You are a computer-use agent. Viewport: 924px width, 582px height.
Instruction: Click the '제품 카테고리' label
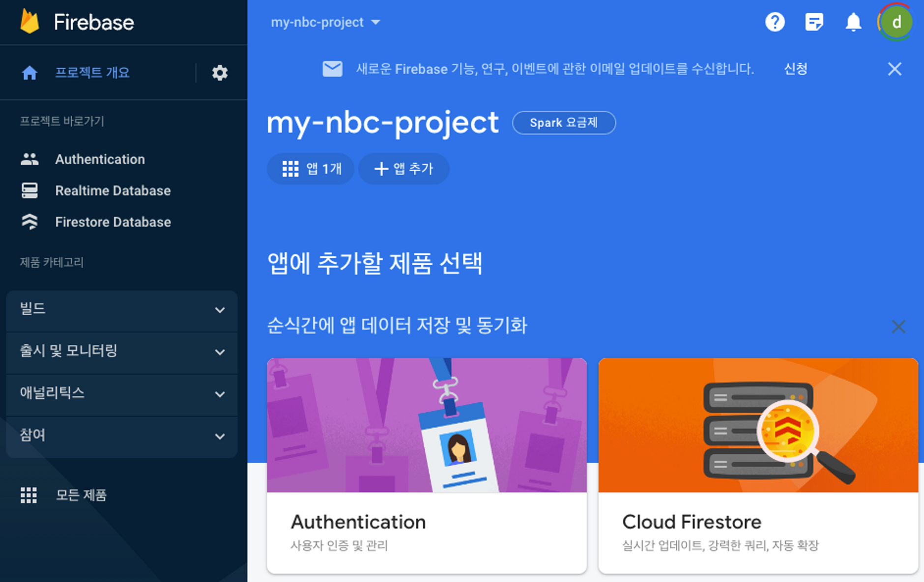[52, 262]
